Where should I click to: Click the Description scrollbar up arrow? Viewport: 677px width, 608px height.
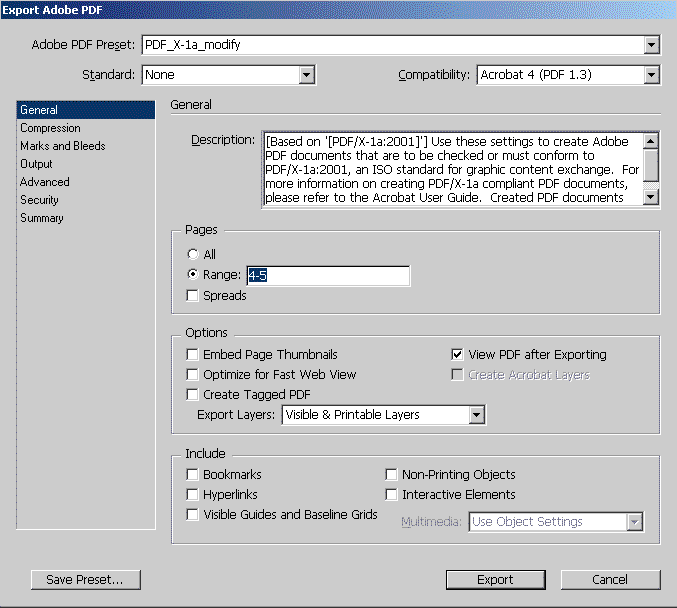(x=651, y=141)
